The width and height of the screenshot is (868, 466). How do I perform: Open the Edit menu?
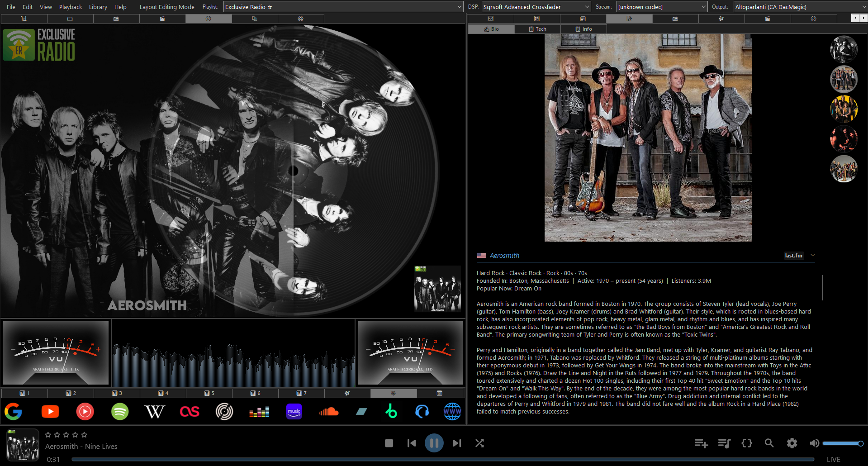click(28, 7)
